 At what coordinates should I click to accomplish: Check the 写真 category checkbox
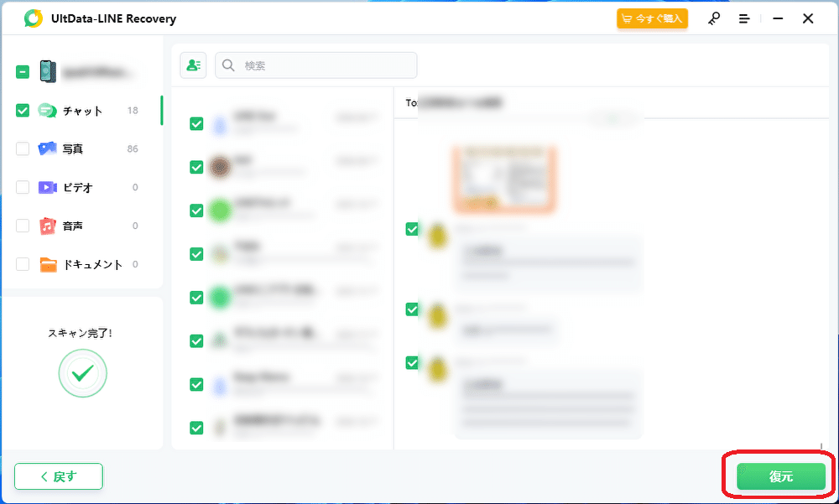tap(23, 148)
